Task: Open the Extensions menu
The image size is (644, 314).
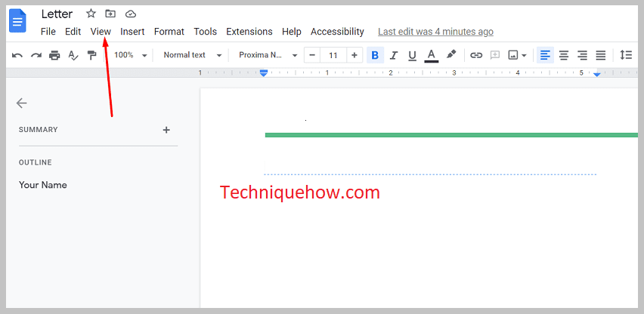Action: pyautogui.click(x=249, y=32)
